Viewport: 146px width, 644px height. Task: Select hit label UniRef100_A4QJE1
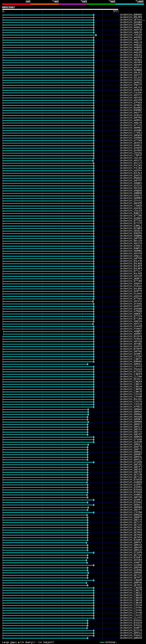pyautogui.click(x=131, y=55)
